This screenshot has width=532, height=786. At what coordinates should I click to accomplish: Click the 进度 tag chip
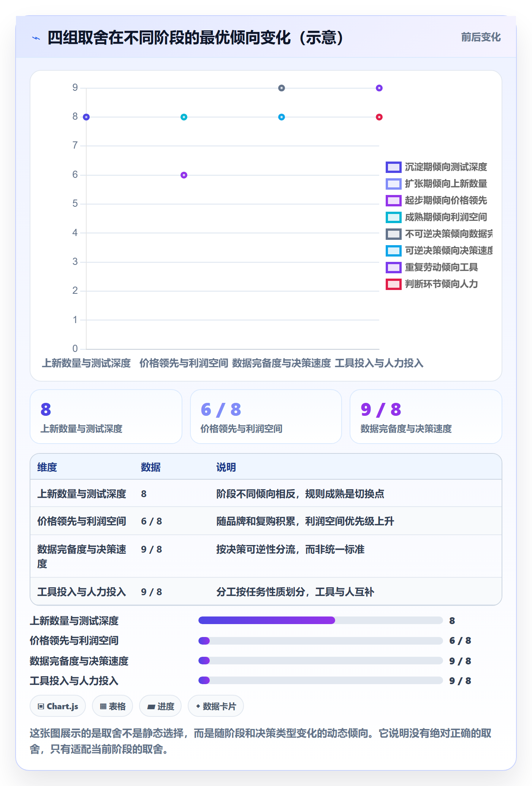tap(160, 706)
